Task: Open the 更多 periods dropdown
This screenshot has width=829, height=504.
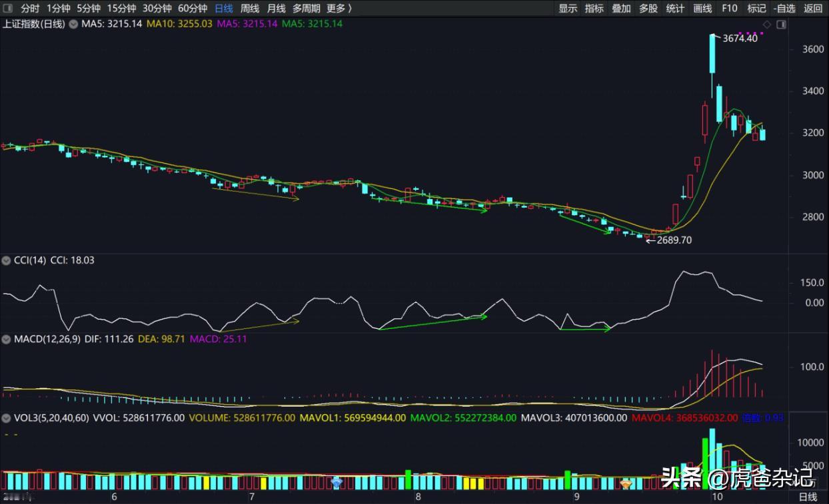Action: 339,8
